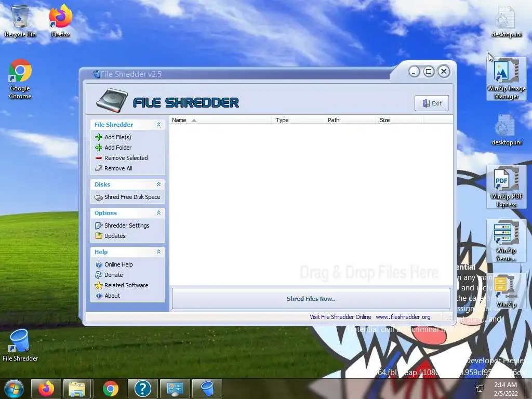Click the Updates icon in Options
532x399 pixels.
click(x=99, y=236)
